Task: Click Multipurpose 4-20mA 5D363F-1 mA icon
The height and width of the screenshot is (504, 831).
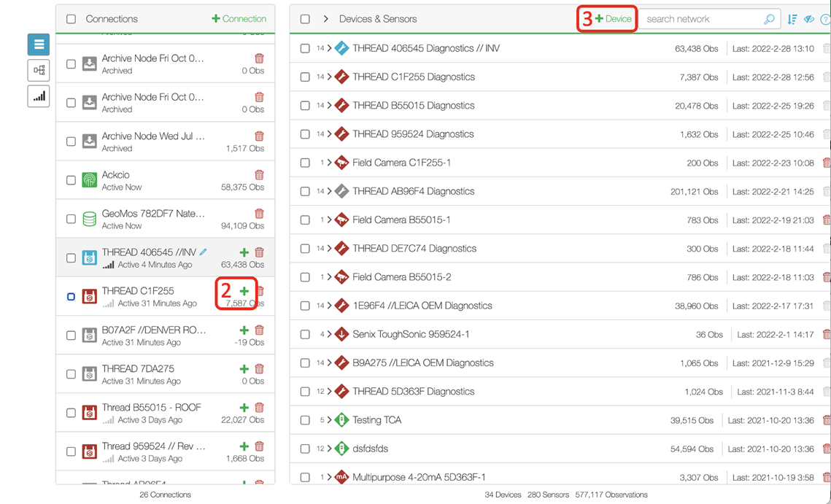Action: (342, 477)
